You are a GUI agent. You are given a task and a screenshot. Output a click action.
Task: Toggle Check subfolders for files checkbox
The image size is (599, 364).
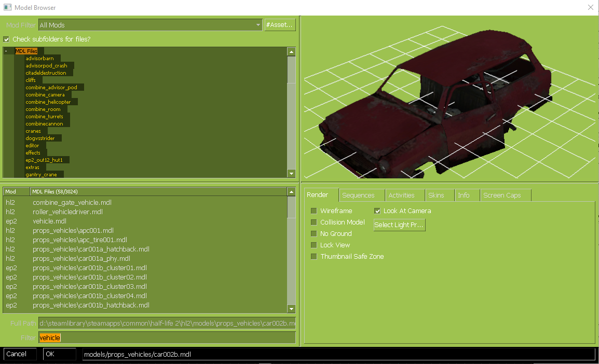pyautogui.click(x=7, y=39)
